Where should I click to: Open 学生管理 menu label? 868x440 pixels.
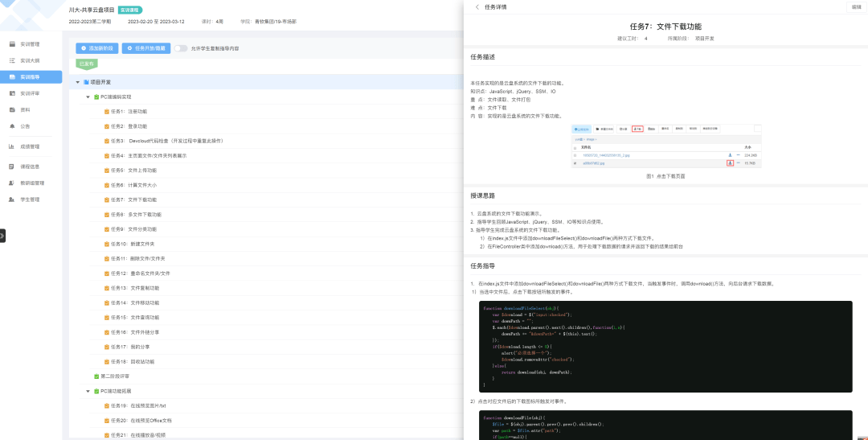click(x=30, y=199)
